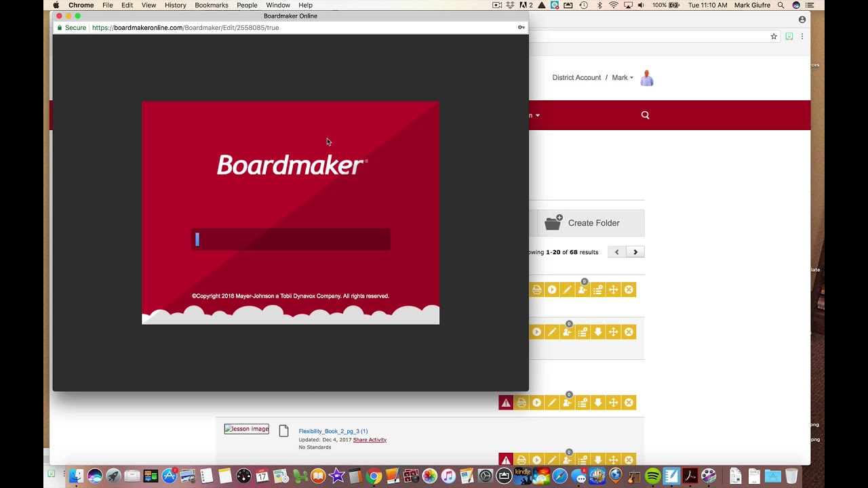The width and height of the screenshot is (868, 488).
Task: Click the play icon in the first activity row
Action: [552, 290]
